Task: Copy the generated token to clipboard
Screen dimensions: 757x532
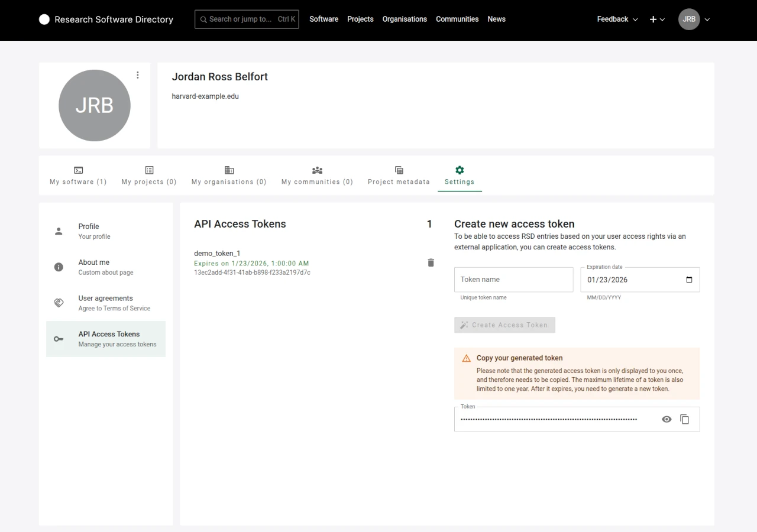Action: click(684, 419)
